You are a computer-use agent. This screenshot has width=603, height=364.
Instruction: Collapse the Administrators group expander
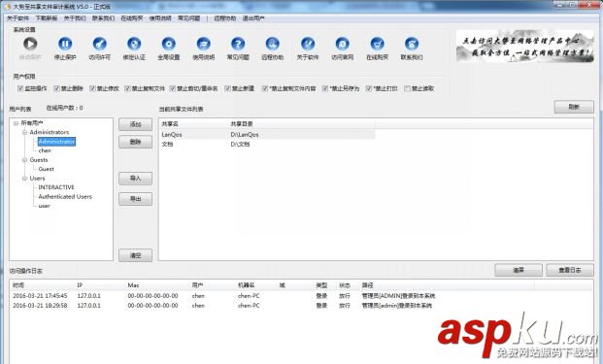click(24, 132)
